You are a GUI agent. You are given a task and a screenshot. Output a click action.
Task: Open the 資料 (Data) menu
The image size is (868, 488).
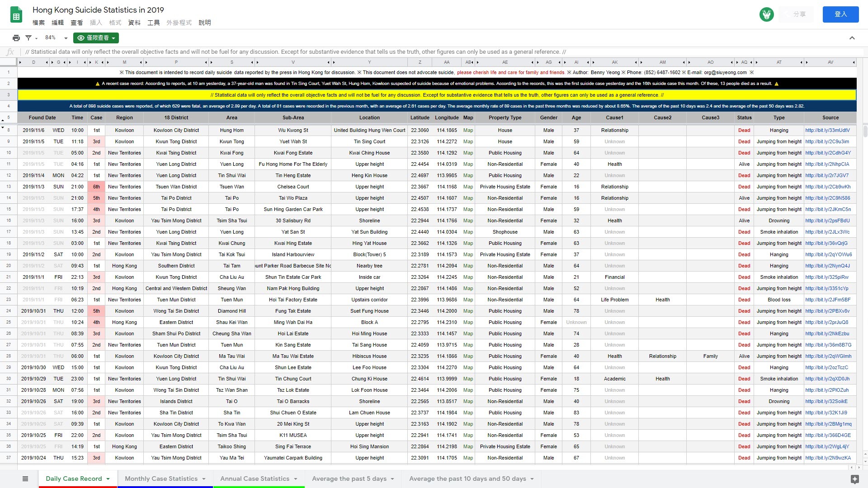coord(134,23)
